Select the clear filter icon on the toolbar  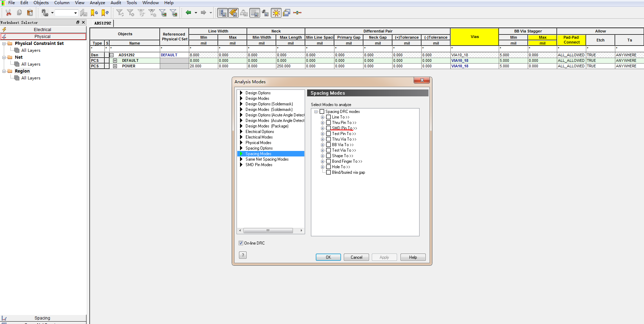click(x=130, y=12)
